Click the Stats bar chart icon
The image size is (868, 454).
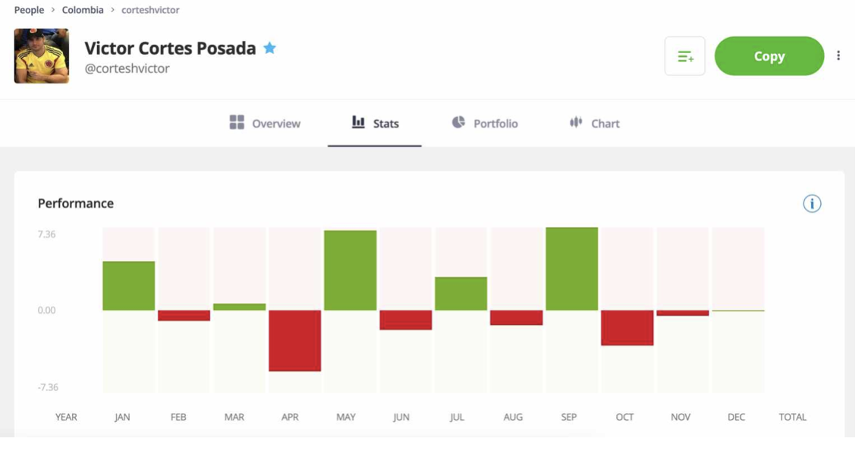[358, 122]
